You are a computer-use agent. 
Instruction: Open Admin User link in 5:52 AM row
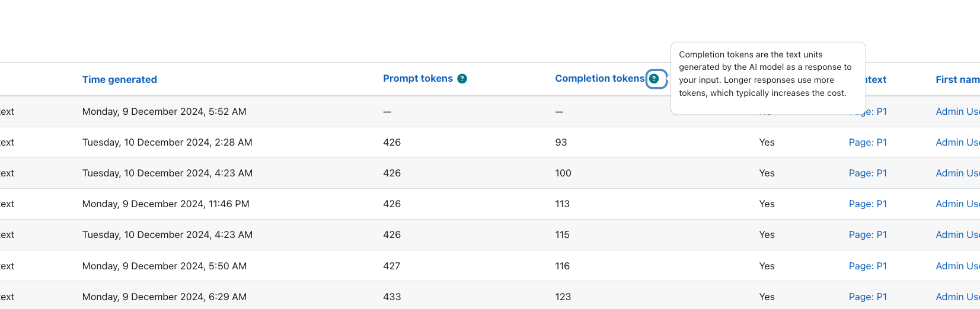(957, 111)
